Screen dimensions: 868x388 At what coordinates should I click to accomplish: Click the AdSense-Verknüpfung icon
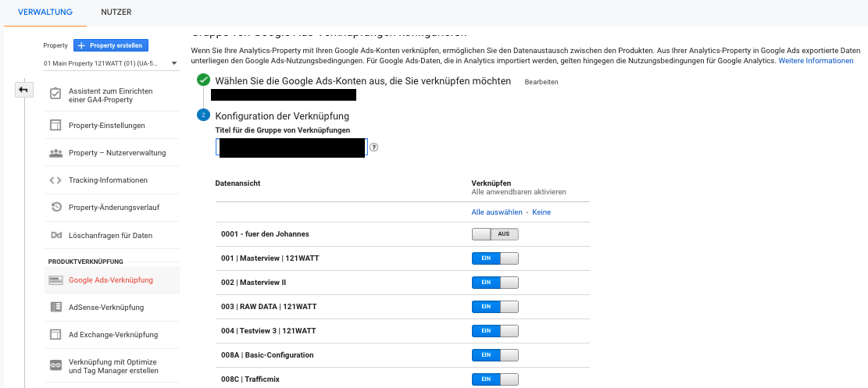(55, 308)
